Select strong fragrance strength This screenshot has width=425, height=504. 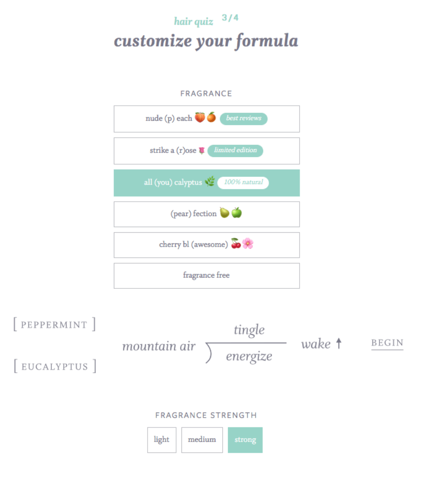click(x=245, y=440)
